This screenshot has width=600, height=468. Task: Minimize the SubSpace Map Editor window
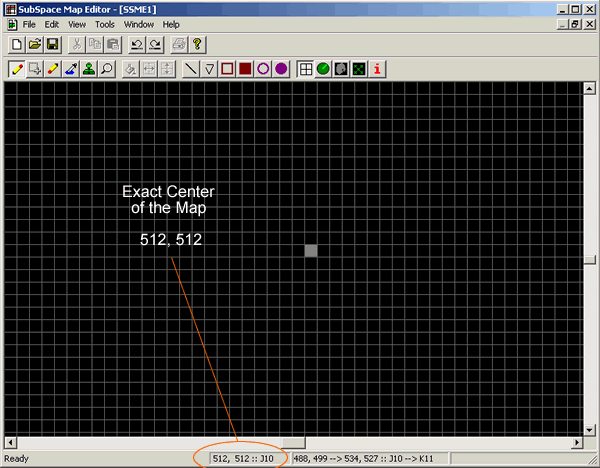pyautogui.click(x=562, y=9)
